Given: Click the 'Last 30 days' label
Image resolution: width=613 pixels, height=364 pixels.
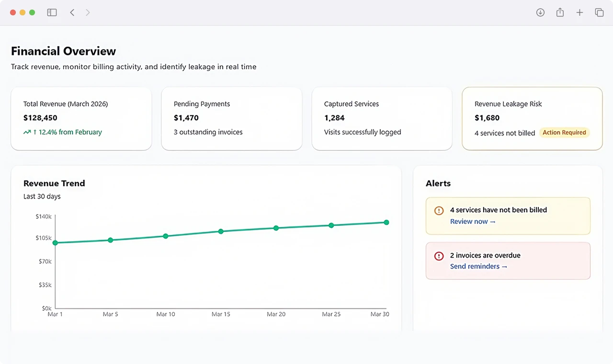Looking at the screenshot, I should (x=42, y=196).
